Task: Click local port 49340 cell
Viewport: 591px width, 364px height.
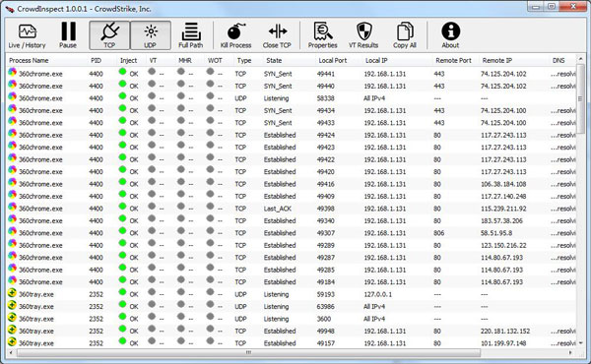Action: click(x=326, y=220)
